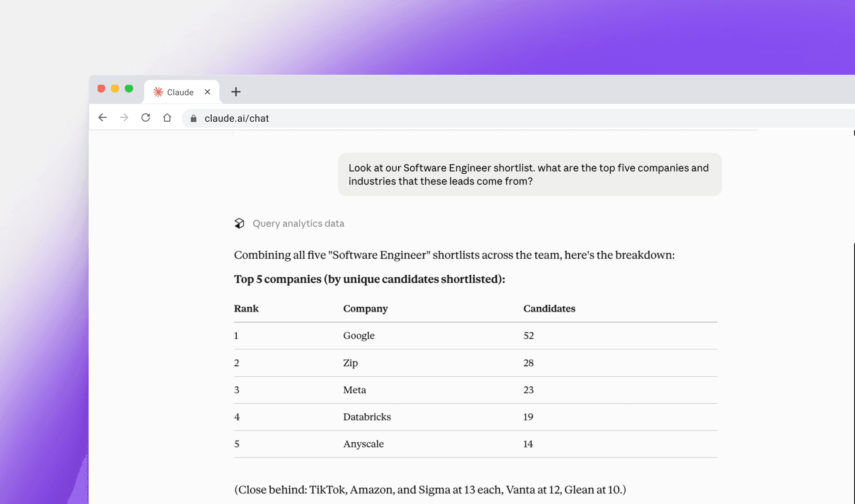The image size is (855, 504).
Task: Reload the page with the refresh icon
Action: [146, 118]
